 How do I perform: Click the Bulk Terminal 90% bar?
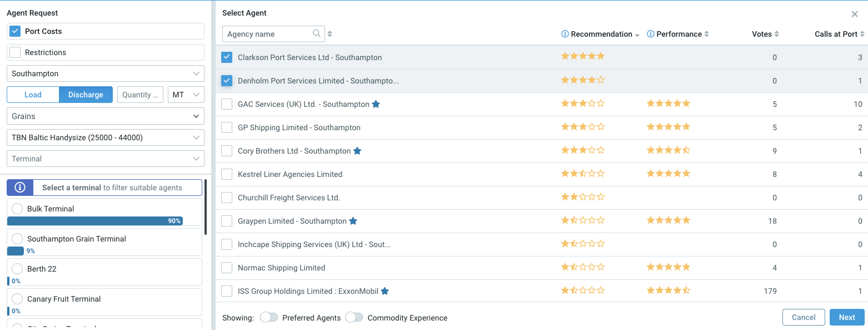(x=95, y=221)
